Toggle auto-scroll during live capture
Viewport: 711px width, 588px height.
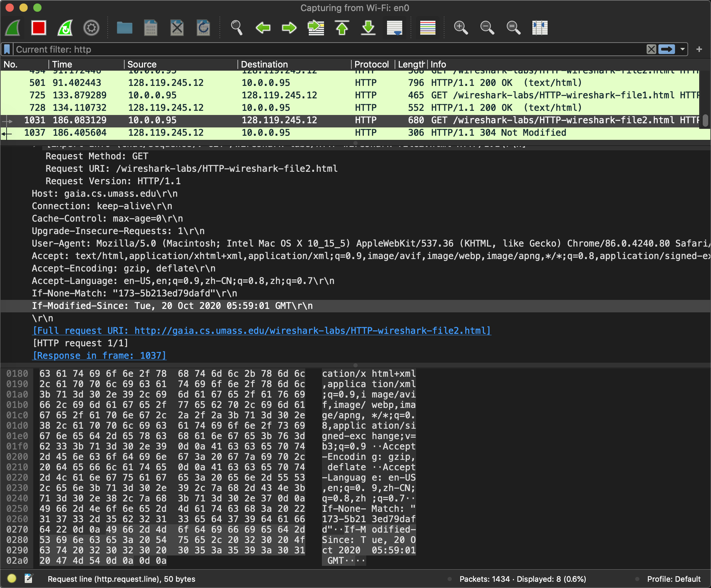pos(395,28)
